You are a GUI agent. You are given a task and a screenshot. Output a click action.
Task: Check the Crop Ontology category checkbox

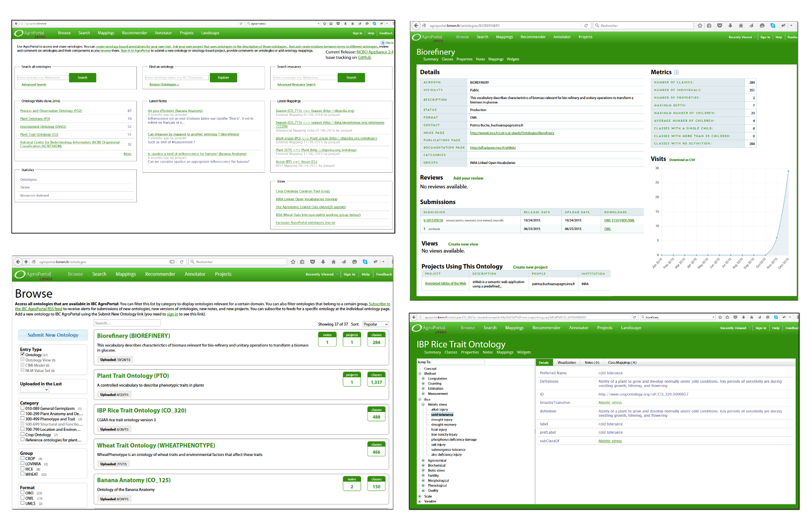click(x=23, y=434)
